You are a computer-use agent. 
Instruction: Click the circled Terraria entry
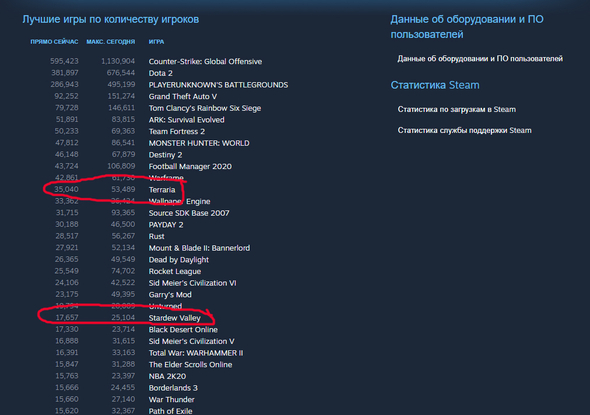pos(162,190)
